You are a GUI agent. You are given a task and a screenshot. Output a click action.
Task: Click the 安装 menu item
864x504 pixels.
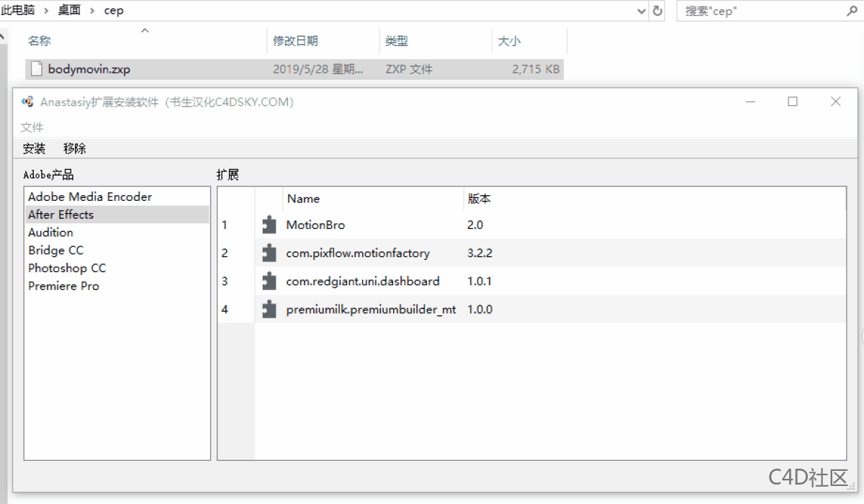(35, 148)
